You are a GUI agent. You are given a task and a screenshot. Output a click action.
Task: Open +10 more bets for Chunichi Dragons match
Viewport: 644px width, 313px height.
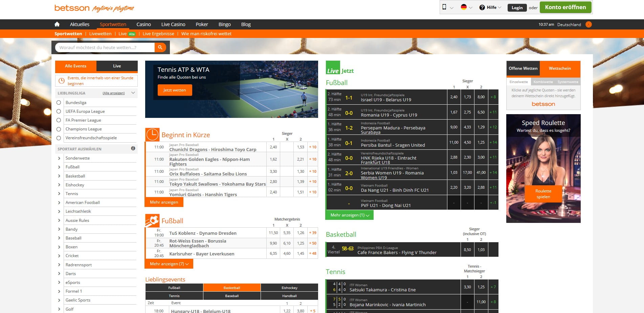coord(313,147)
